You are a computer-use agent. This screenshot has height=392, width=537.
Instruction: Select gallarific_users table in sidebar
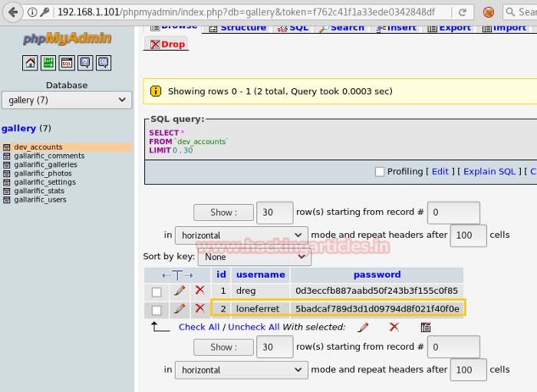click(40, 199)
